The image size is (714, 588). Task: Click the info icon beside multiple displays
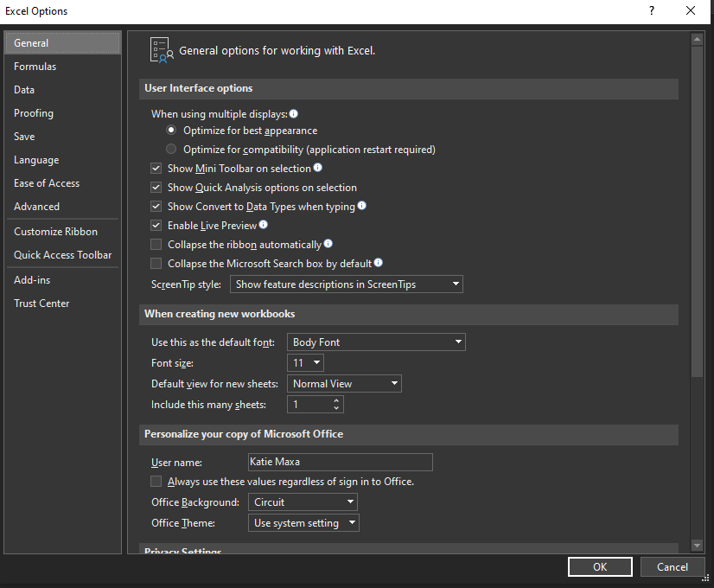[x=294, y=114]
